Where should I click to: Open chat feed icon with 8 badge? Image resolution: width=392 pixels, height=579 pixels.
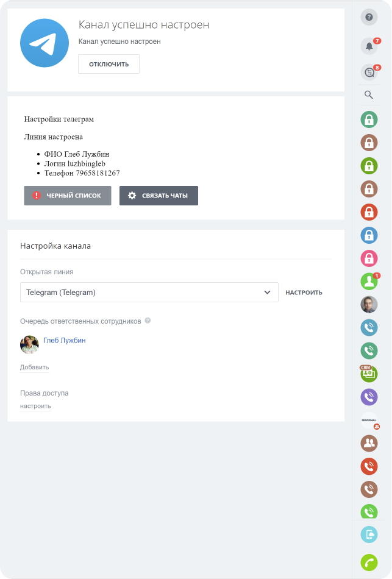coord(369,73)
